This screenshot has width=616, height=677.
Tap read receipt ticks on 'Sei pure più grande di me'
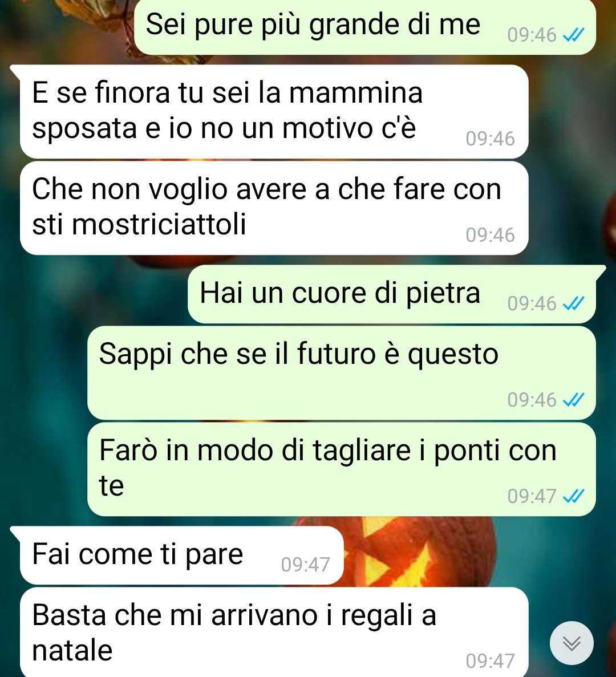[x=574, y=35]
